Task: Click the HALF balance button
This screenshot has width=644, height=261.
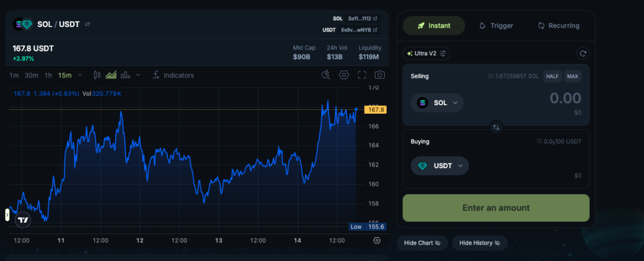Action: coord(552,77)
